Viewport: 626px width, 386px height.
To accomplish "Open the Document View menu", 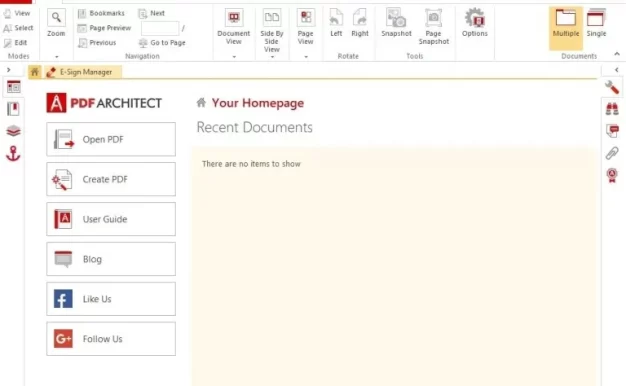I will [x=234, y=34].
